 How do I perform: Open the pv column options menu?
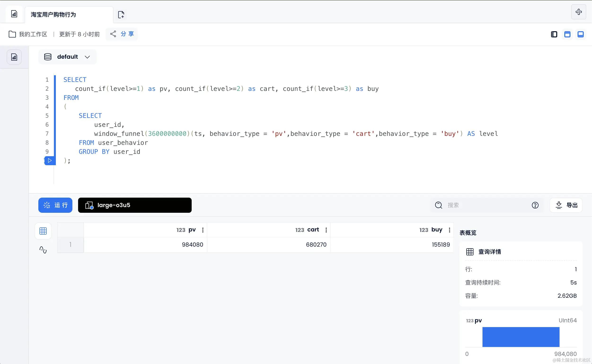[203, 230]
